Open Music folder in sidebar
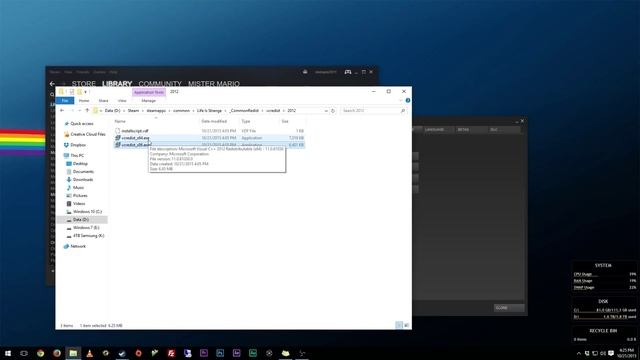 click(x=78, y=188)
